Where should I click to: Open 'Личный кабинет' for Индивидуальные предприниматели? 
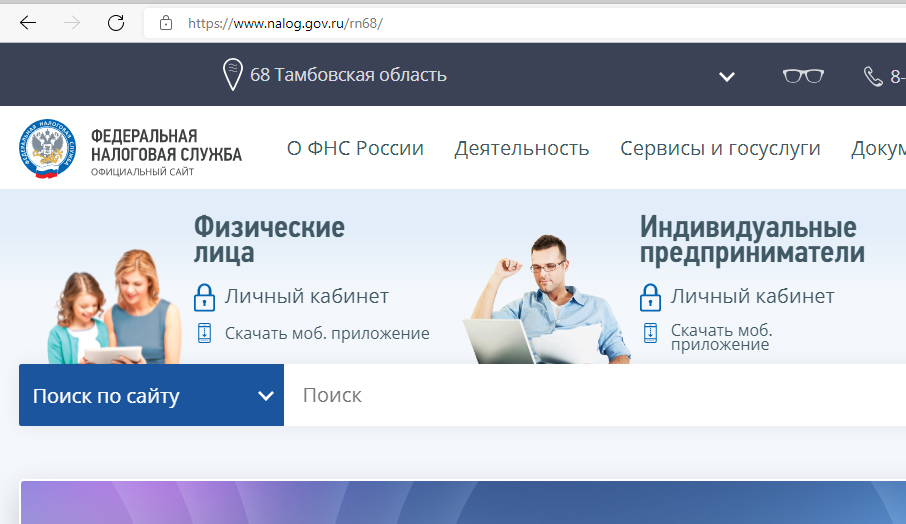point(752,296)
